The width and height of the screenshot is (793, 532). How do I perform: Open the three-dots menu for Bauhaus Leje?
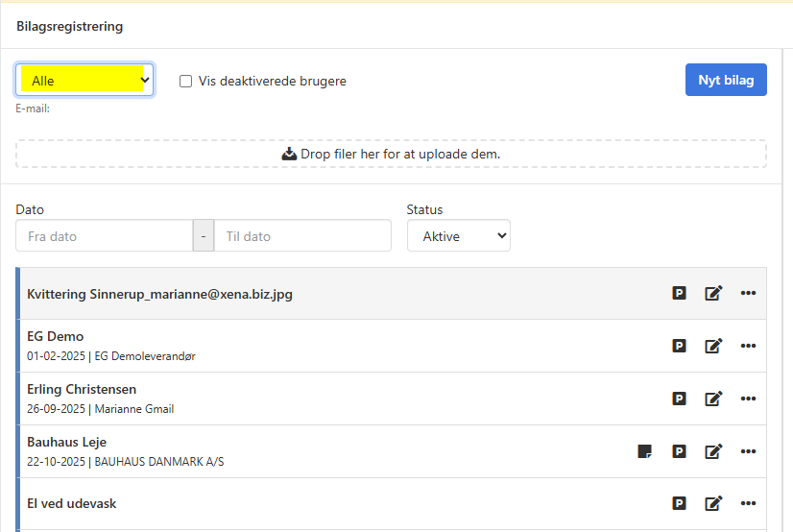pos(749,451)
